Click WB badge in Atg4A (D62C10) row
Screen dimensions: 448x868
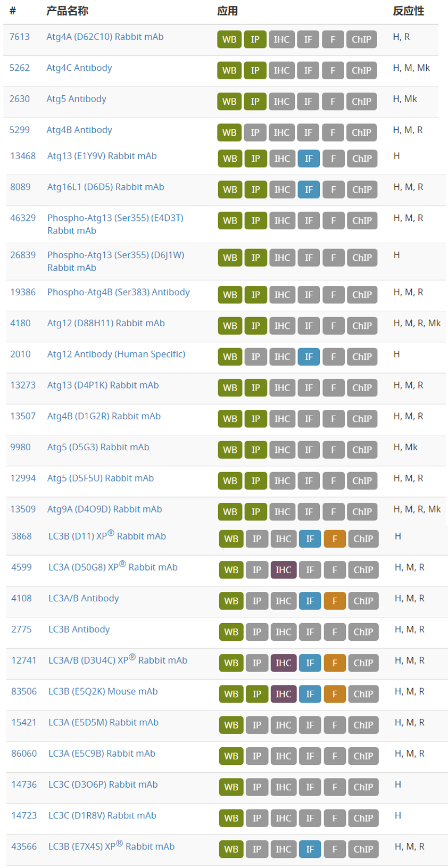pyautogui.click(x=229, y=39)
